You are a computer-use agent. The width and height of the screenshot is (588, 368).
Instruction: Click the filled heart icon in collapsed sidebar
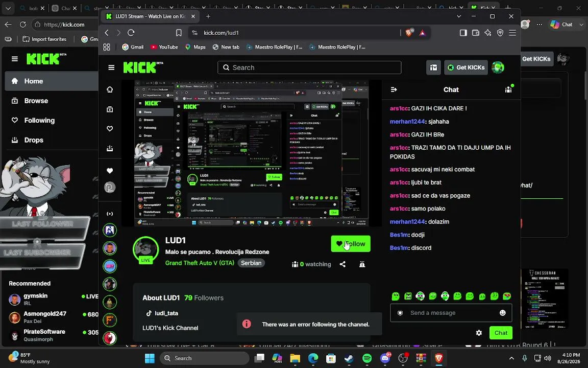[x=110, y=171]
